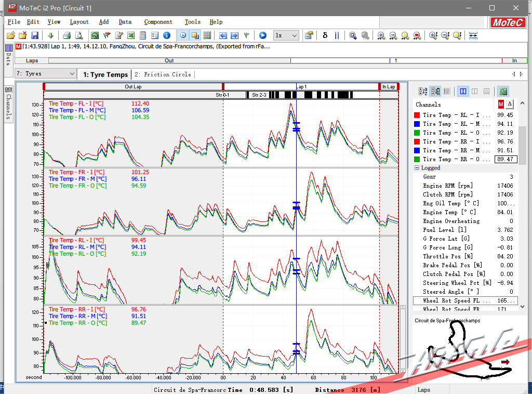Image resolution: width=532 pixels, height=394 pixels.
Task: Open the Component menu
Action: 158,22
